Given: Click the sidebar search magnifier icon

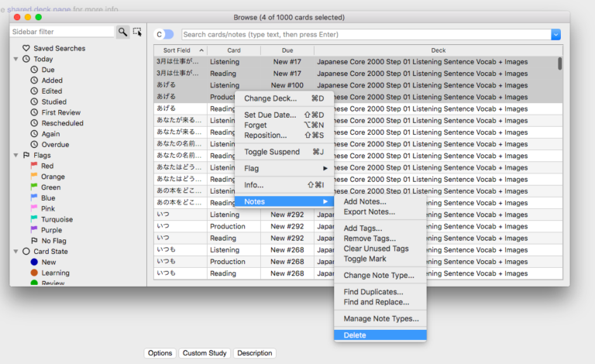Looking at the screenshot, I should (122, 32).
